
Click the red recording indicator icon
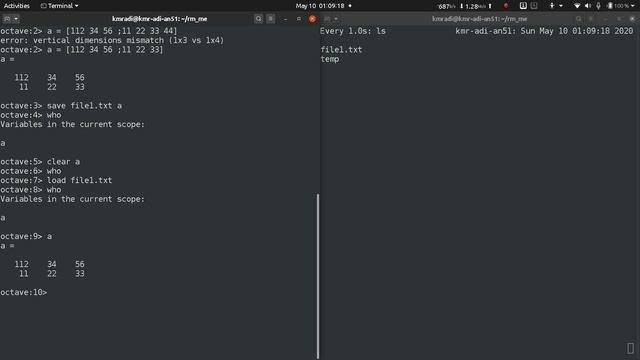coord(506,6)
